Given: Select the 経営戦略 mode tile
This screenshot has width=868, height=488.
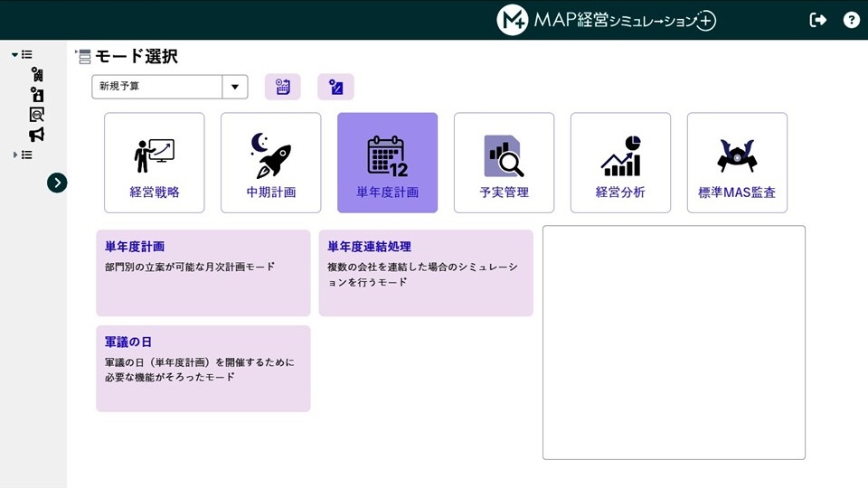Looking at the screenshot, I should point(155,163).
